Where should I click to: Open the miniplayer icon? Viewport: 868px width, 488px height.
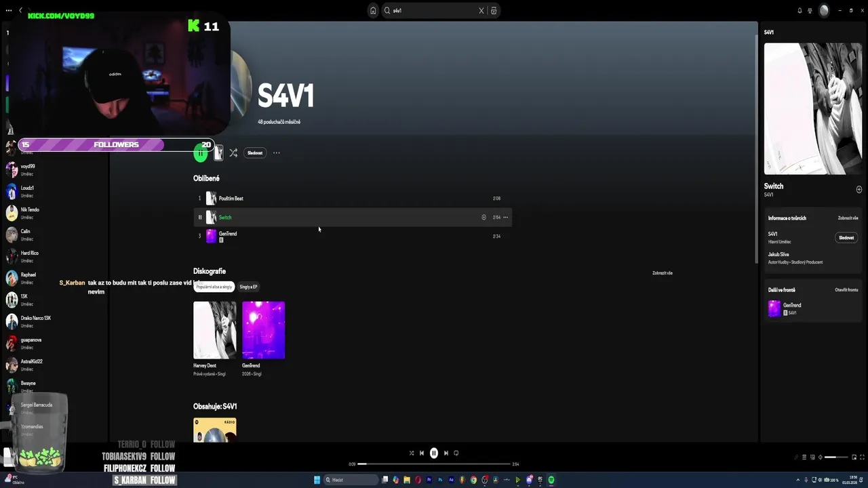point(854,457)
